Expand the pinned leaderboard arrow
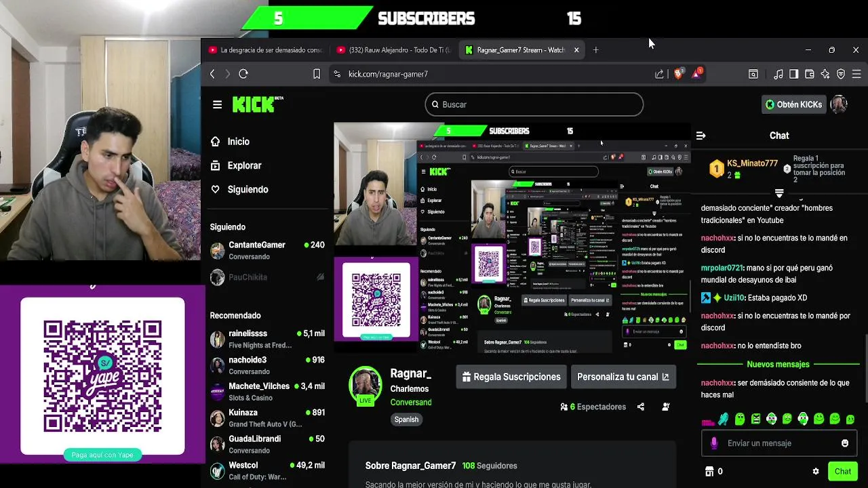Screen dimensions: 868x488 point(779,193)
